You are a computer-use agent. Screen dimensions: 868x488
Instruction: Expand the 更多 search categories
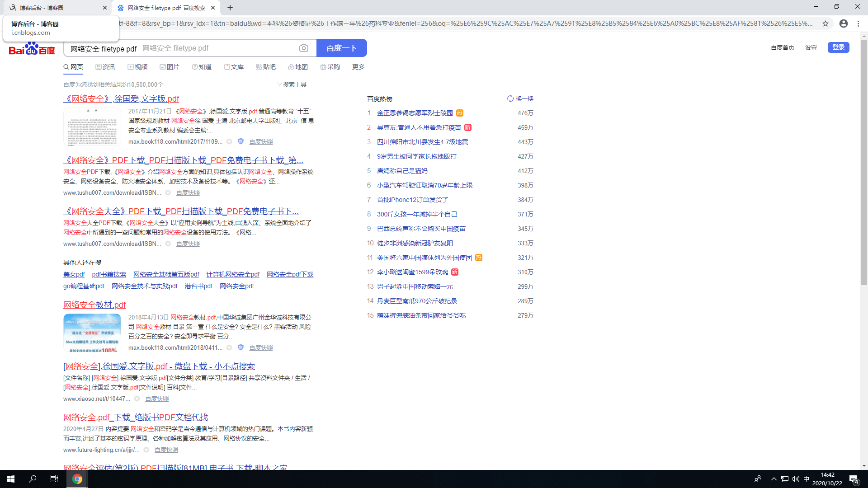click(x=359, y=67)
